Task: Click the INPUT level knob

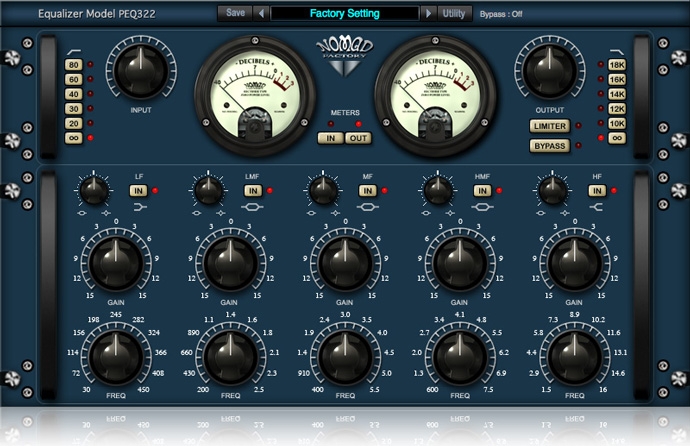Action: pos(140,72)
